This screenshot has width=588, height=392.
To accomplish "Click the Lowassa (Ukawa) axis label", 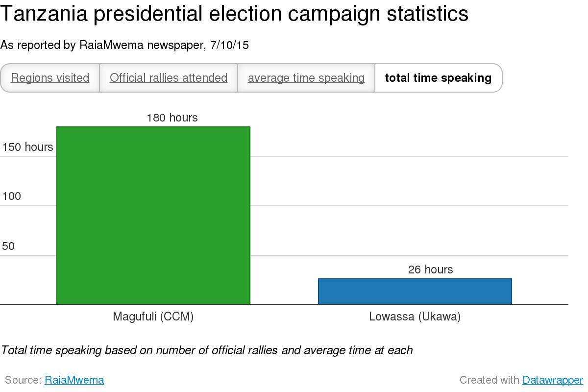I will click(415, 317).
